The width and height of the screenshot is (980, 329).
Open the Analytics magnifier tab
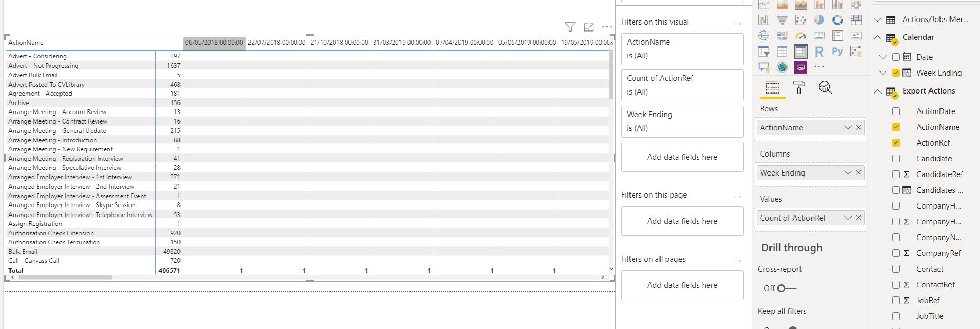(825, 88)
